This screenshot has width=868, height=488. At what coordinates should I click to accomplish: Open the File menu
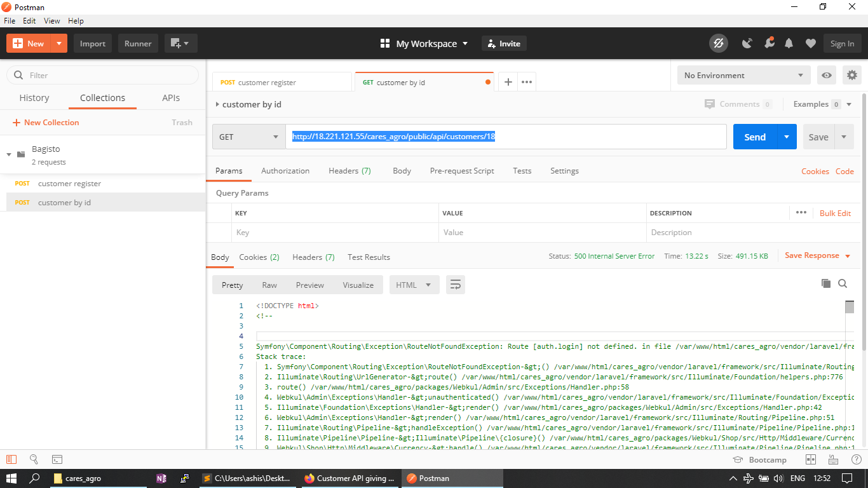(x=10, y=20)
